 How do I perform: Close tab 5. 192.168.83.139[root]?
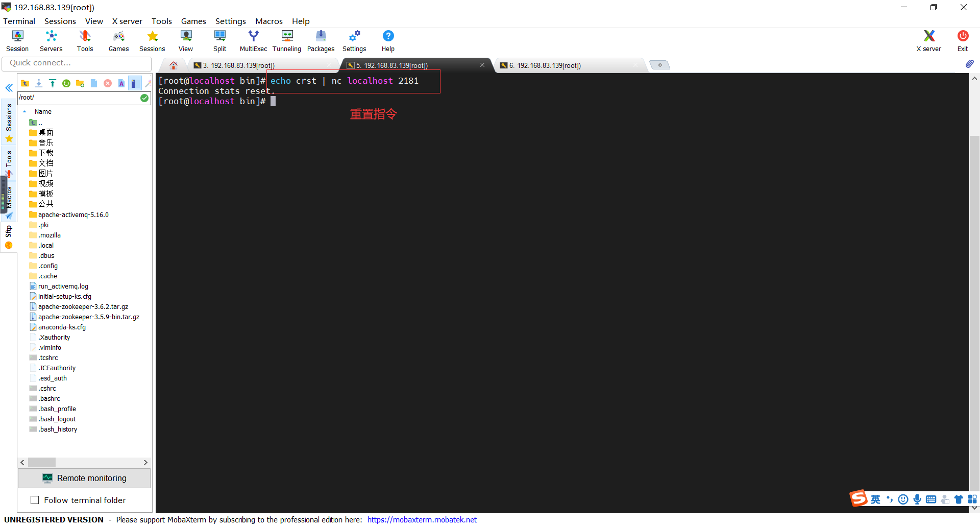point(482,65)
